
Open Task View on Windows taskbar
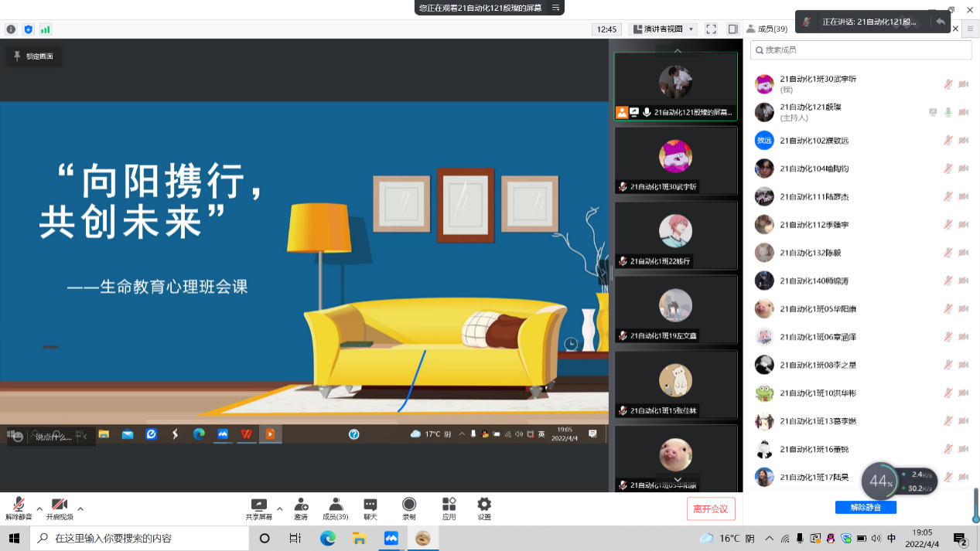[x=295, y=538]
